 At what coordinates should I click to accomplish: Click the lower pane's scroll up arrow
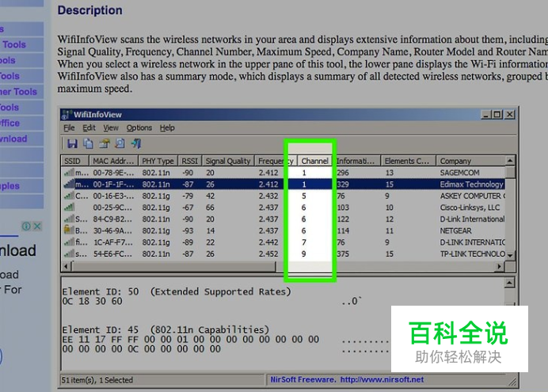tap(510, 283)
